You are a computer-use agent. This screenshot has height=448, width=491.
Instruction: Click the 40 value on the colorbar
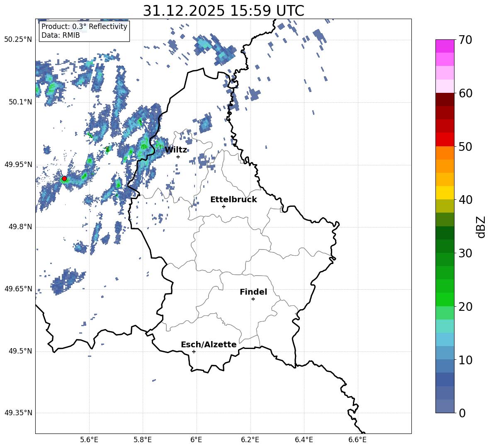point(465,200)
